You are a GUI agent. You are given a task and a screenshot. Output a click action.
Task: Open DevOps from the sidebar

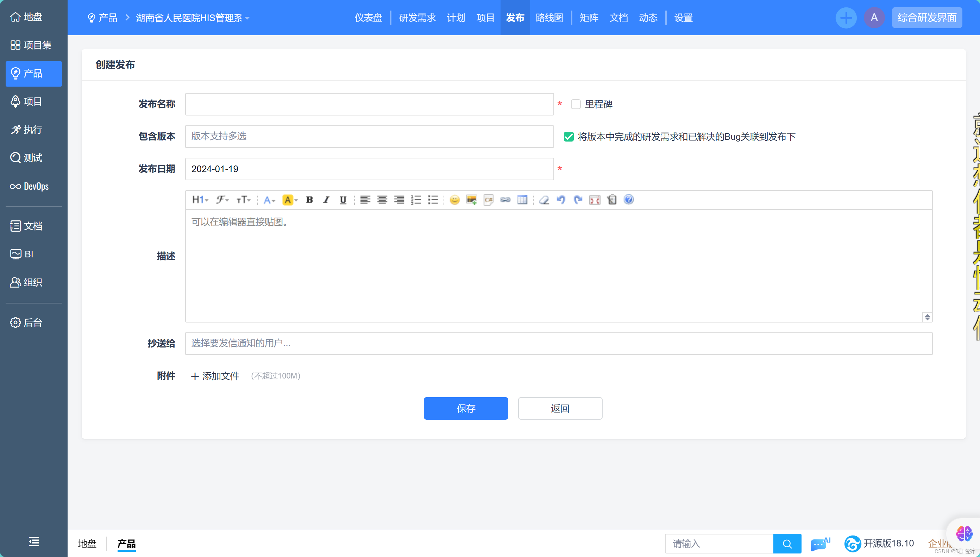30,186
